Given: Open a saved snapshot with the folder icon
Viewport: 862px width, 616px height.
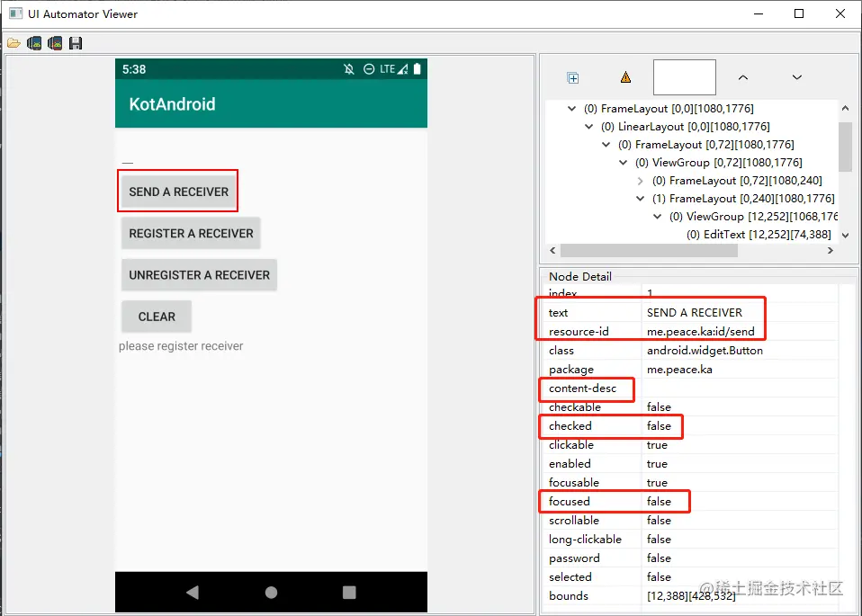Looking at the screenshot, I should [x=13, y=43].
